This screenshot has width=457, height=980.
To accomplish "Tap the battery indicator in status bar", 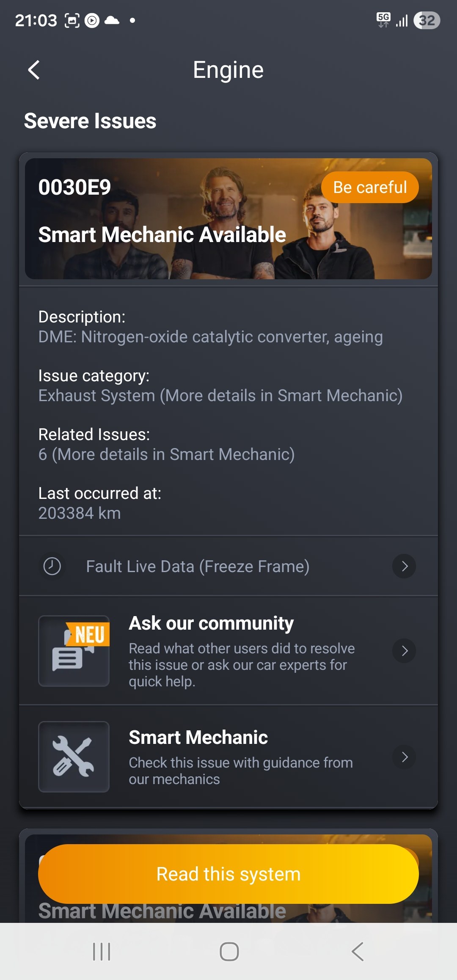I will [427, 20].
